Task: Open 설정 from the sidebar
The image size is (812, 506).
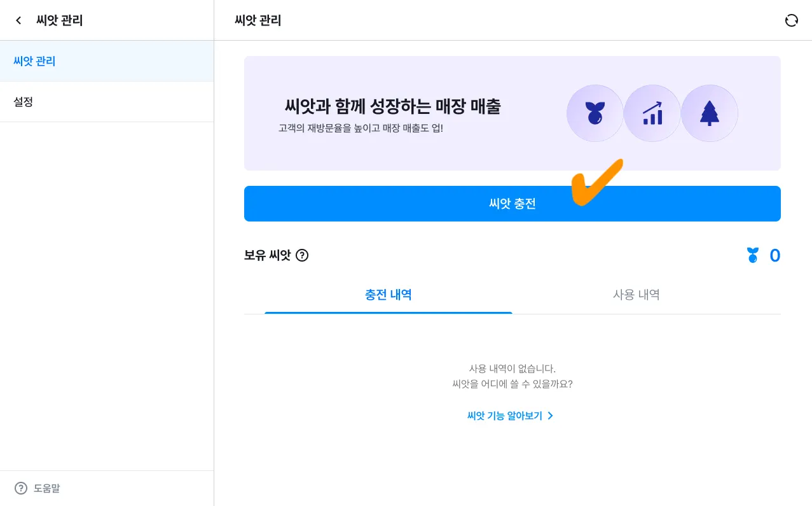Action: click(x=23, y=102)
